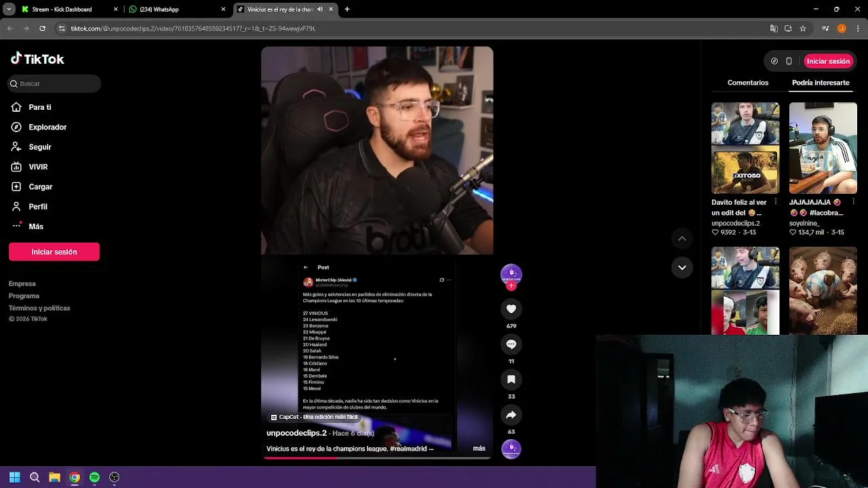Switch to the Podría interesarte tab
Screen dimensions: 868x488
click(x=821, y=83)
